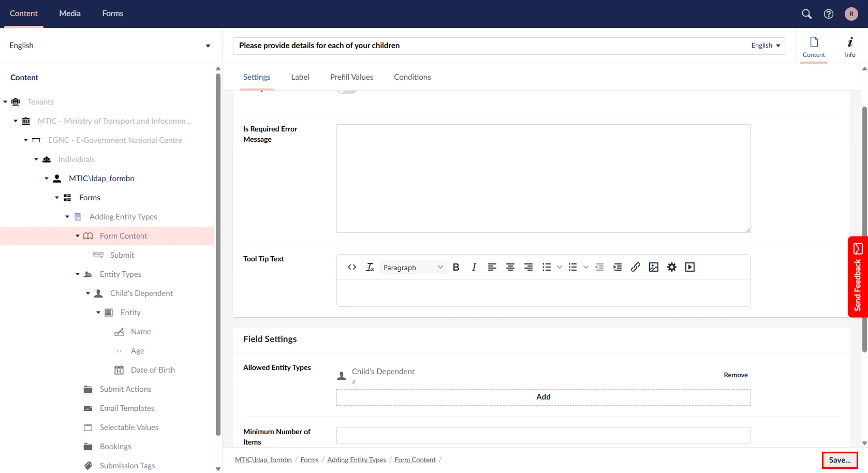The image size is (868, 473).
Task: Open the Info panel icon
Action: pyautogui.click(x=850, y=46)
